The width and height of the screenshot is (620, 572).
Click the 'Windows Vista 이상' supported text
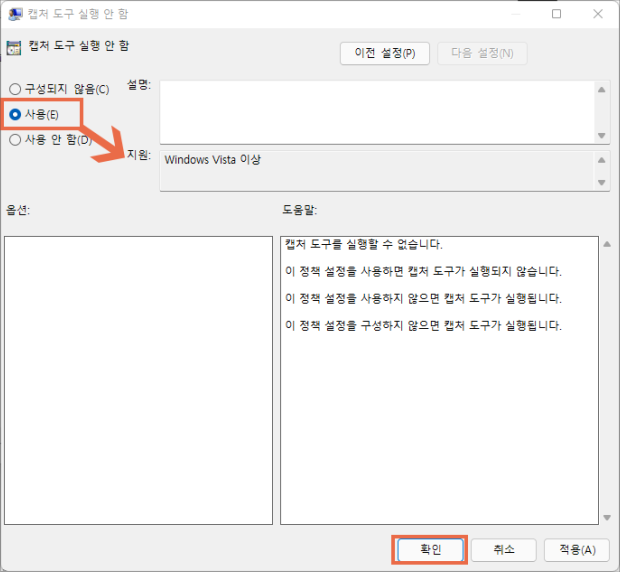click(213, 160)
